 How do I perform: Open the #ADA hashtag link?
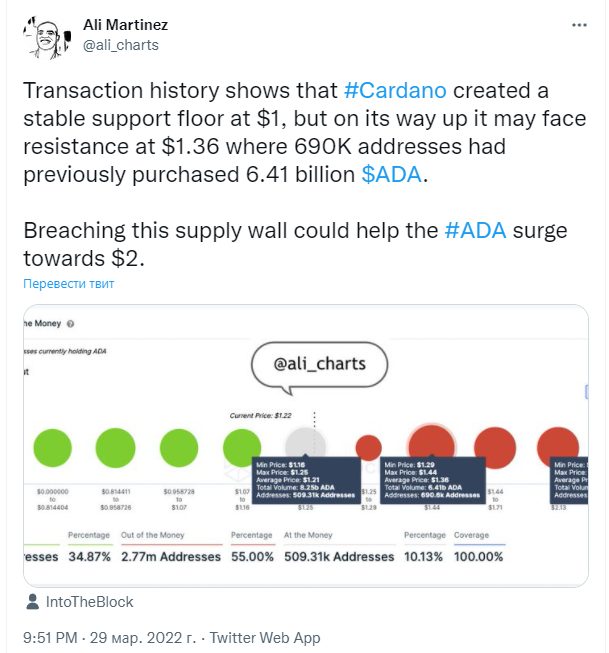pos(475,230)
